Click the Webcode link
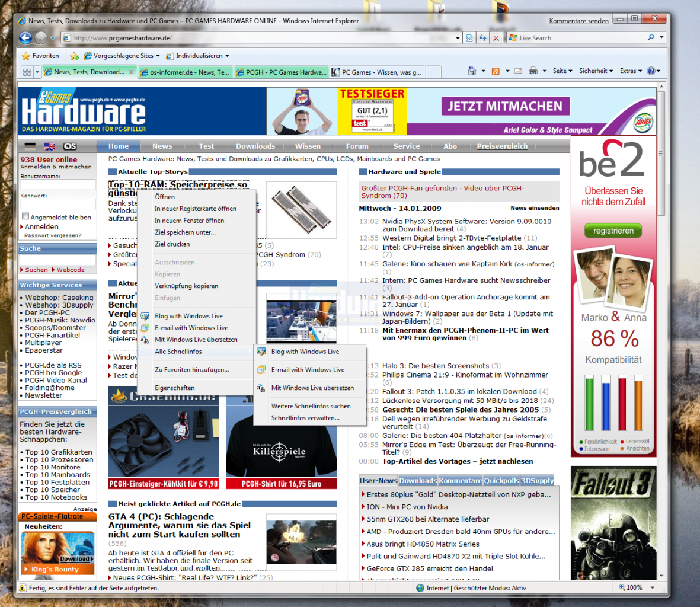This screenshot has height=607, width=700. coord(71,270)
